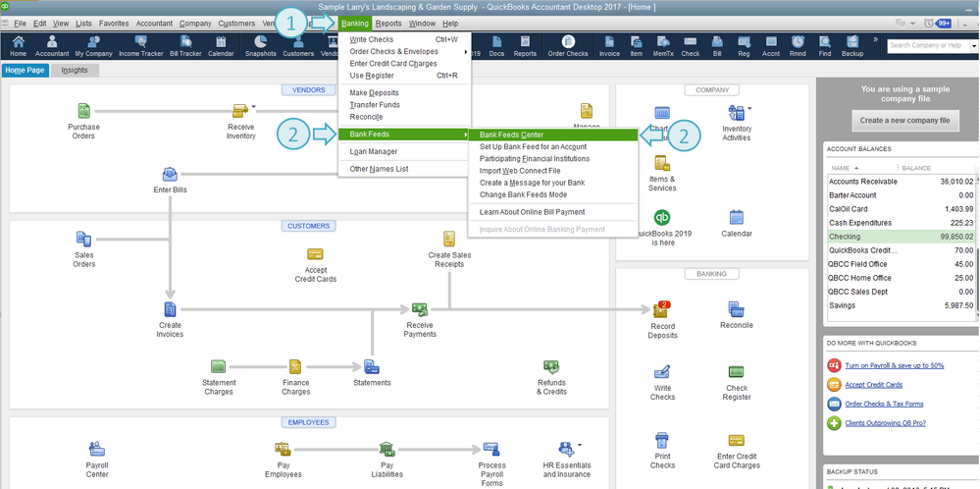Click Create a new company file button
Screen dimensions: 980x489
905,121
